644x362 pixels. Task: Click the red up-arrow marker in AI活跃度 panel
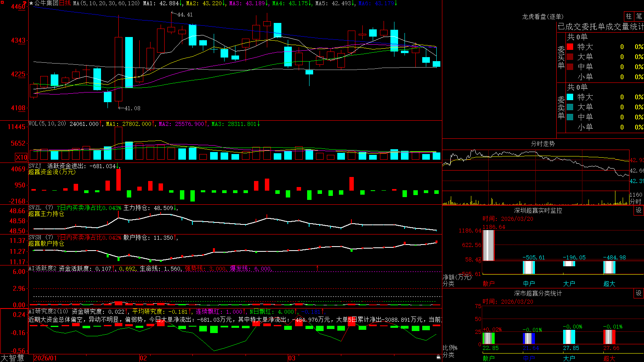point(318,268)
